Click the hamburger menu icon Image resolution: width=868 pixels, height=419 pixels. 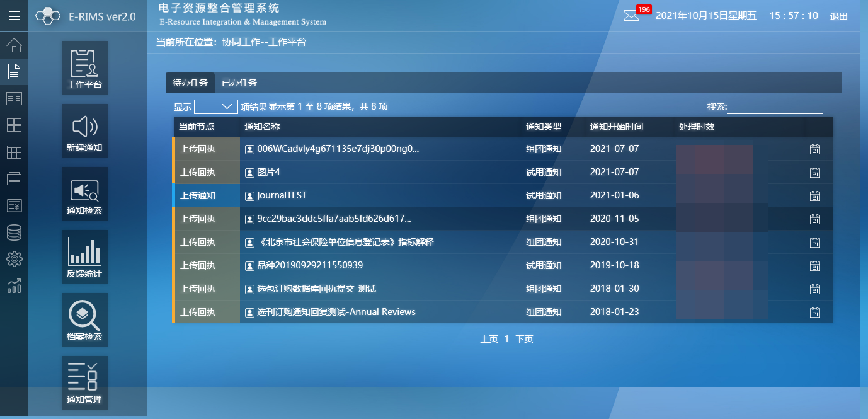(x=14, y=16)
